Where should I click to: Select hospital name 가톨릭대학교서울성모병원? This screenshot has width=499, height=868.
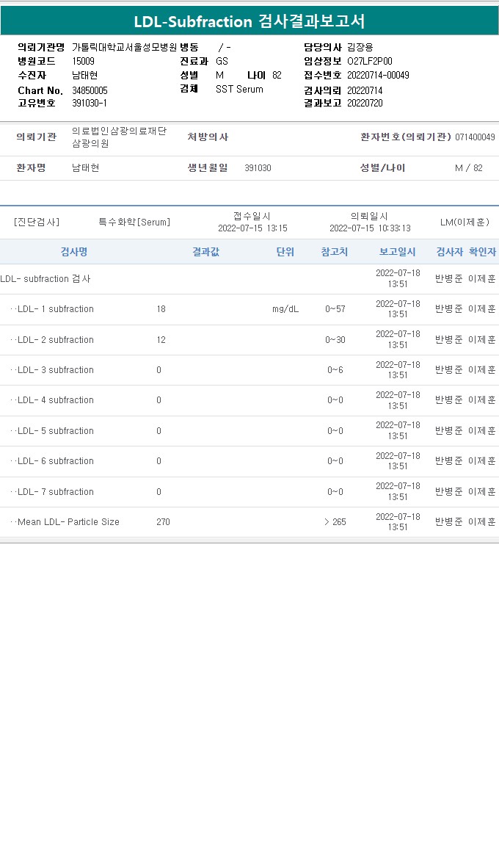[125, 47]
